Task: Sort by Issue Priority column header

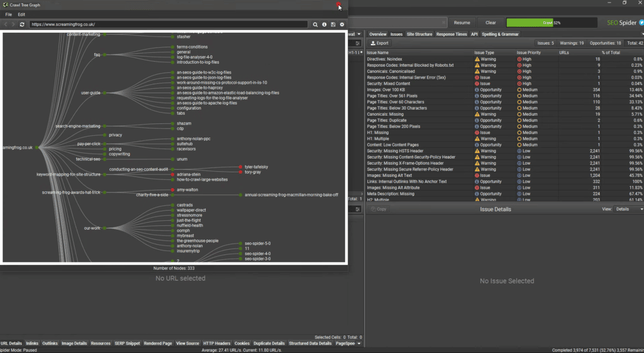Action: [536, 53]
